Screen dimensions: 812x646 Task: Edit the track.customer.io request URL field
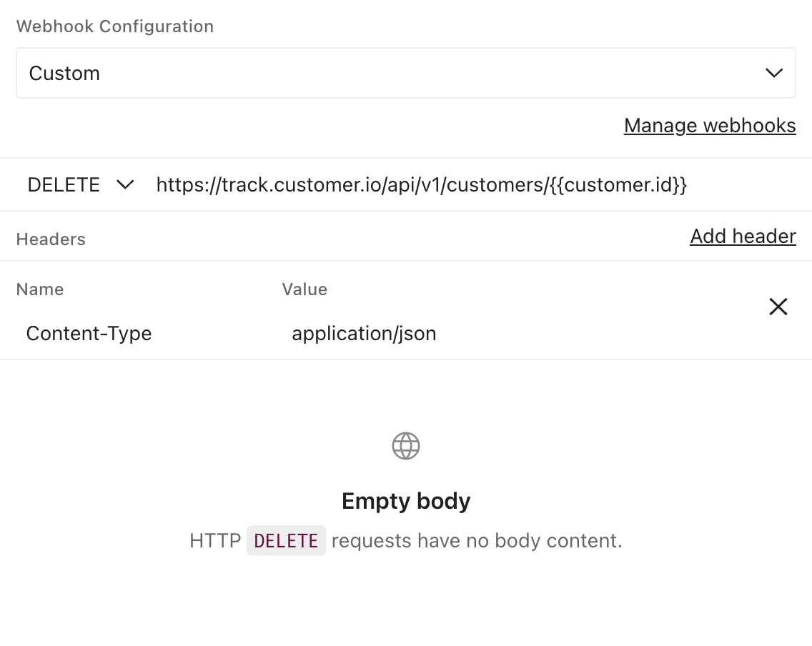point(422,185)
